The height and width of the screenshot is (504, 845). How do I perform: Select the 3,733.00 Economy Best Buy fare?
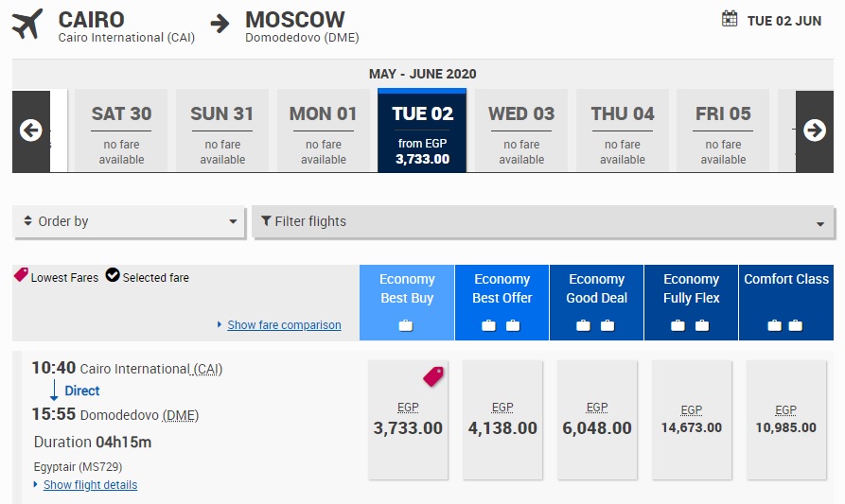tap(408, 420)
